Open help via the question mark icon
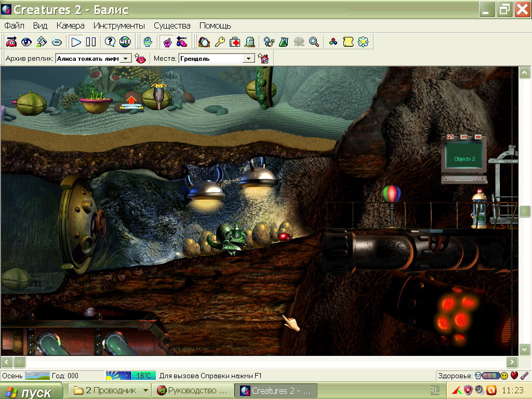 (110, 42)
